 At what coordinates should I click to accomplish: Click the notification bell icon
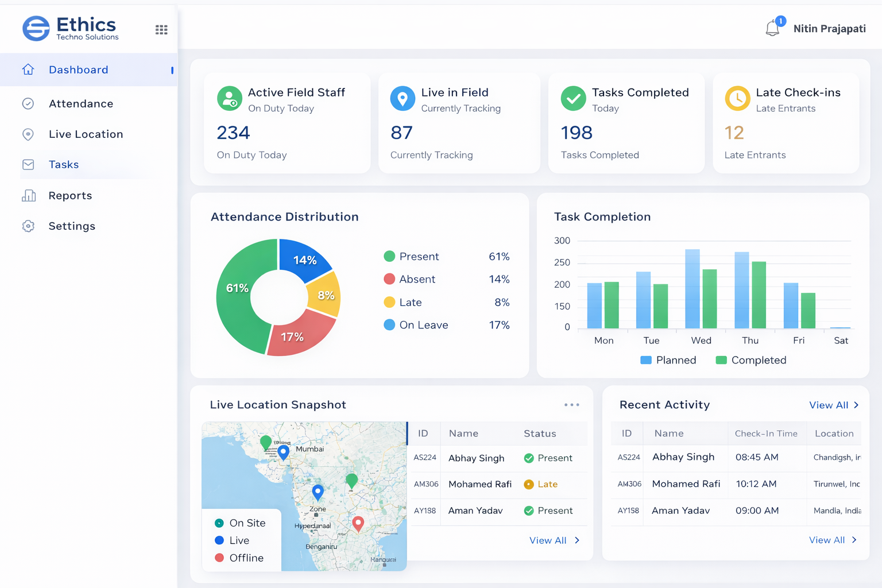click(x=773, y=28)
